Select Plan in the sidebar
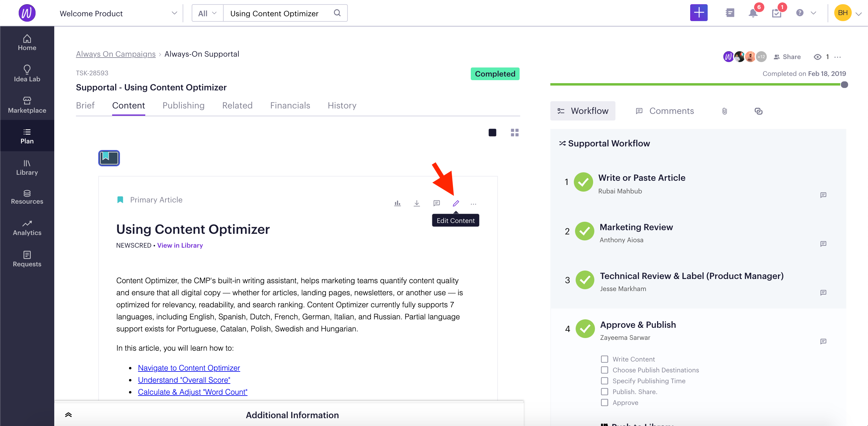Image resolution: width=868 pixels, height=426 pixels. (27, 136)
